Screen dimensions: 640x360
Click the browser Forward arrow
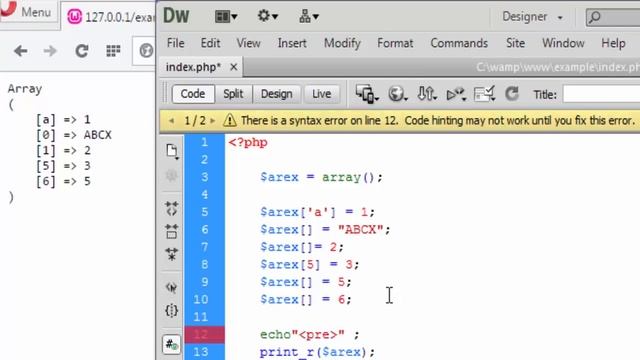[x=50, y=51]
